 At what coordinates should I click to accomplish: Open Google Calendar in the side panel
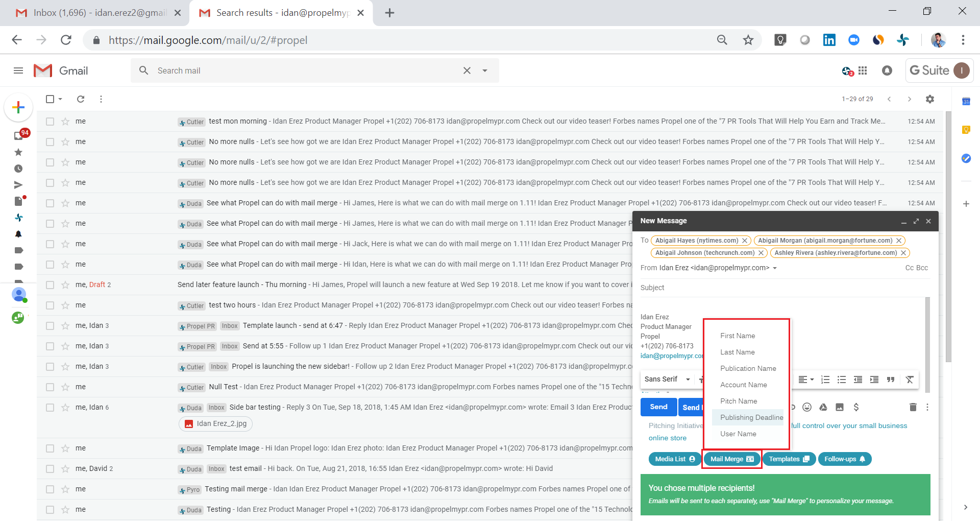(966, 102)
